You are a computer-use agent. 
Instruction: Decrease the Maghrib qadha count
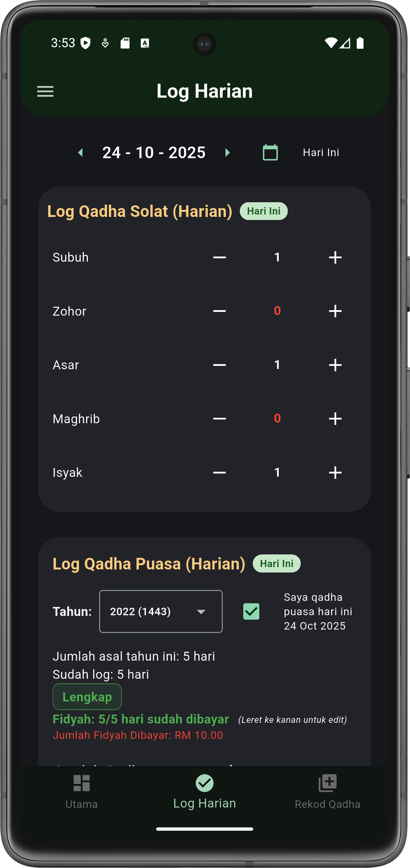219,418
